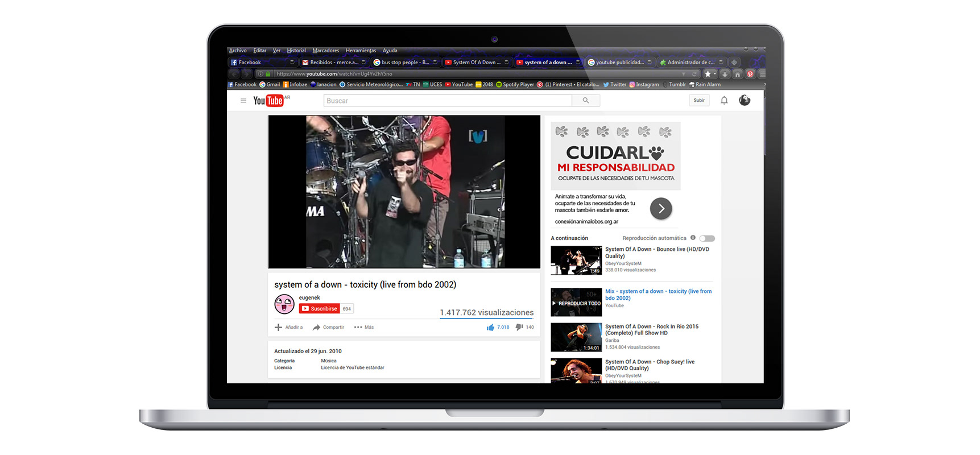The height and width of the screenshot is (455, 980).
Task: Open the YouTube hamburger guide menu
Action: point(243,101)
